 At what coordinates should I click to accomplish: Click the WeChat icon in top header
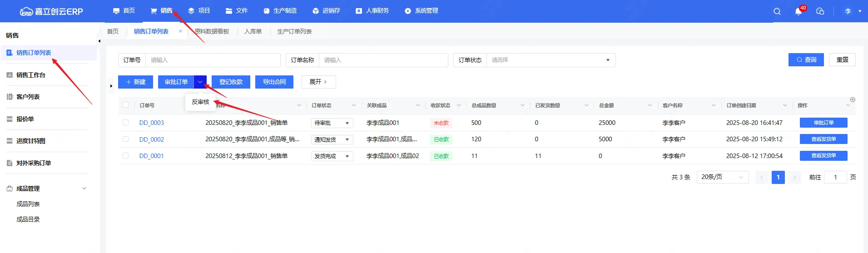pos(820,11)
